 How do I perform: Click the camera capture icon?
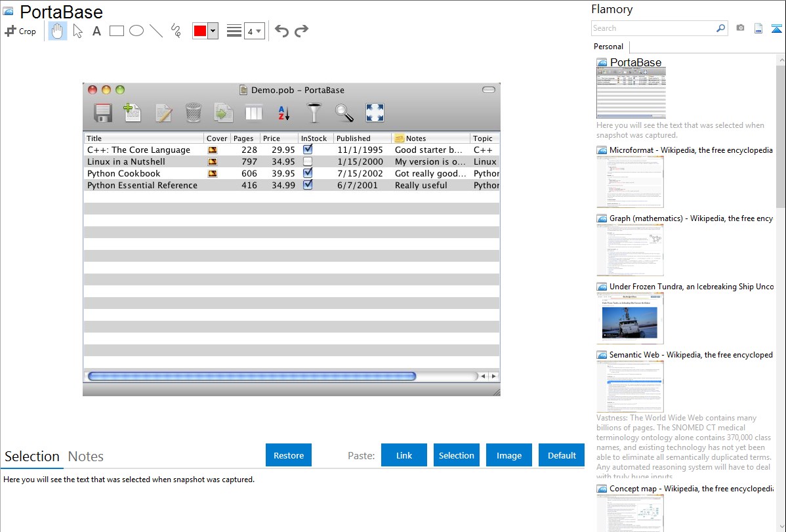point(740,28)
